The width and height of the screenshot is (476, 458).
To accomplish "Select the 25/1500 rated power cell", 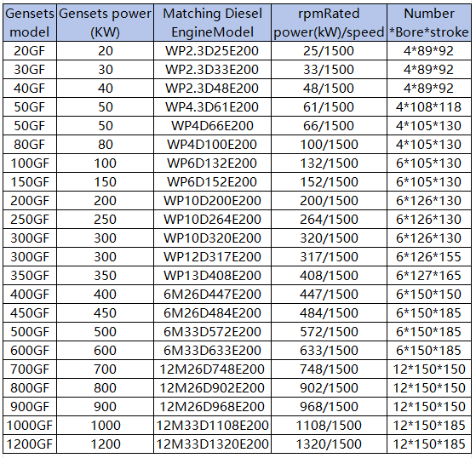I will tap(329, 51).
